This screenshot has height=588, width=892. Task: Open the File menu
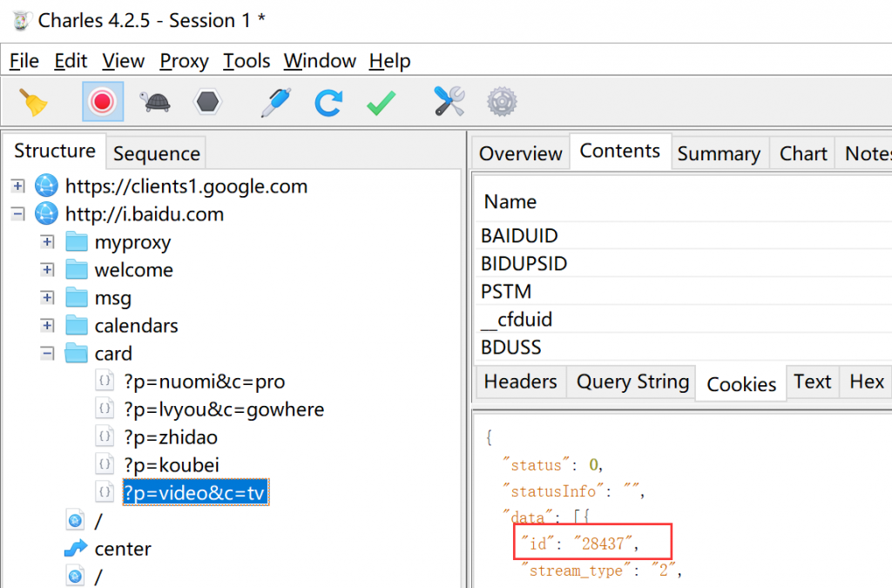(24, 60)
